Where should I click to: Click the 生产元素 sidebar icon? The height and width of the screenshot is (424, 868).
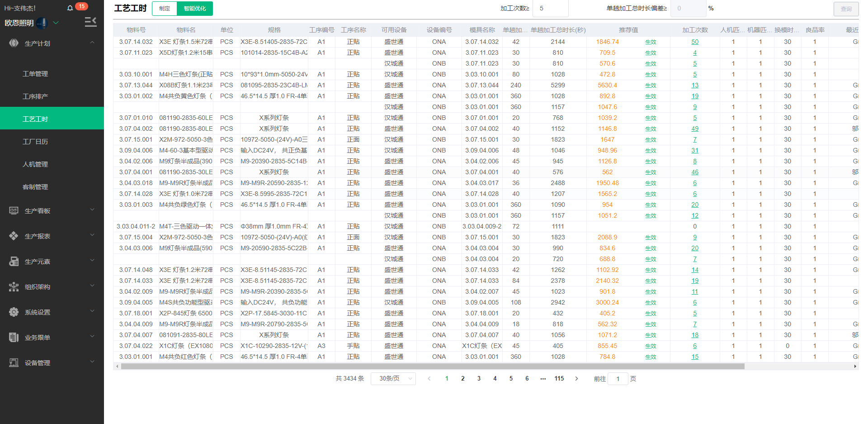[x=14, y=261]
